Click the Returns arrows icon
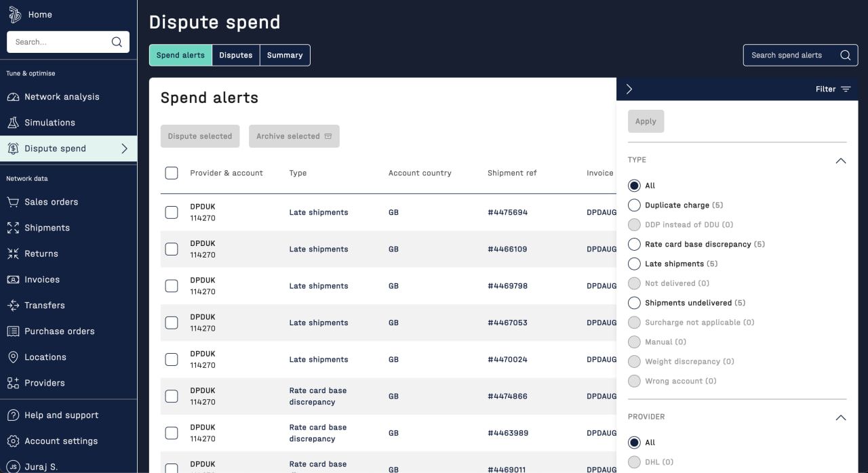Image resolution: width=868 pixels, height=473 pixels. click(x=13, y=253)
